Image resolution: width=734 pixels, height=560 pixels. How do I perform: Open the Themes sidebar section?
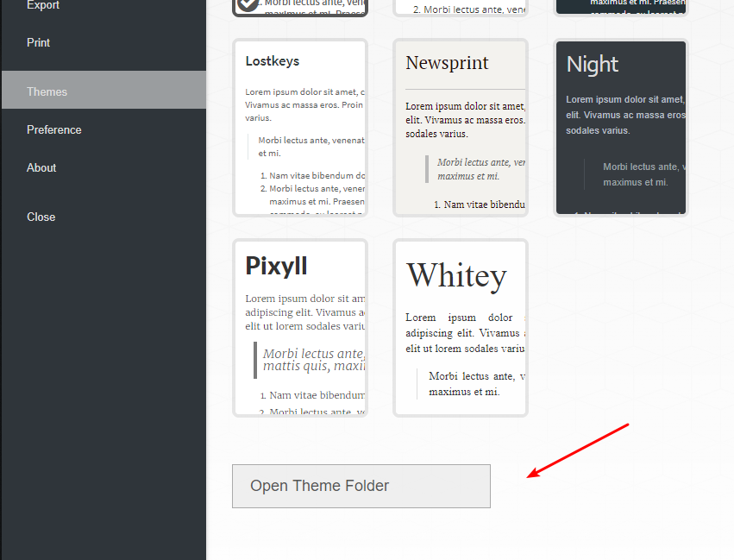47,91
